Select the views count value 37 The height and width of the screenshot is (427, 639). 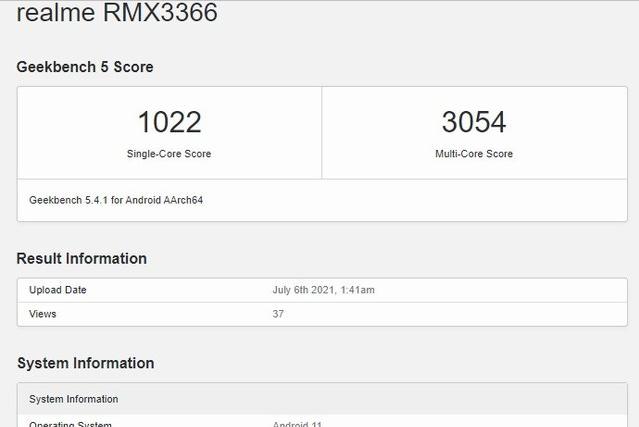coord(278,314)
